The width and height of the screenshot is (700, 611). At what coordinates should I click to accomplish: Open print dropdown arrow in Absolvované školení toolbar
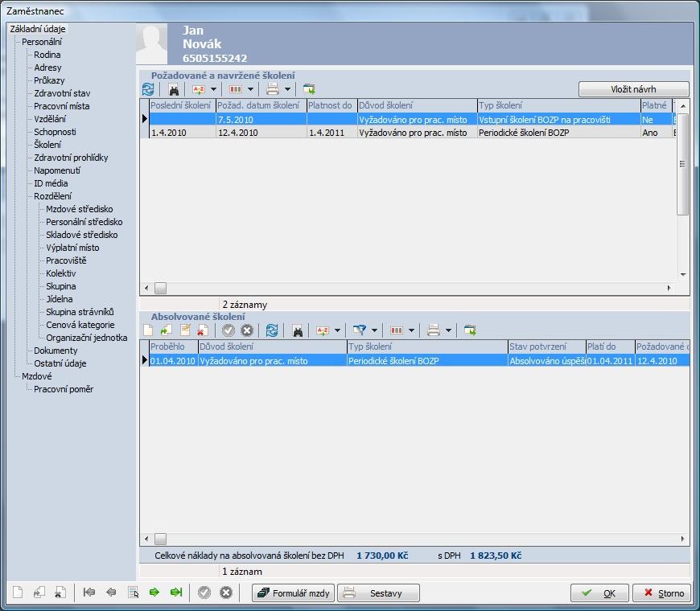pyautogui.click(x=448, y=330)
